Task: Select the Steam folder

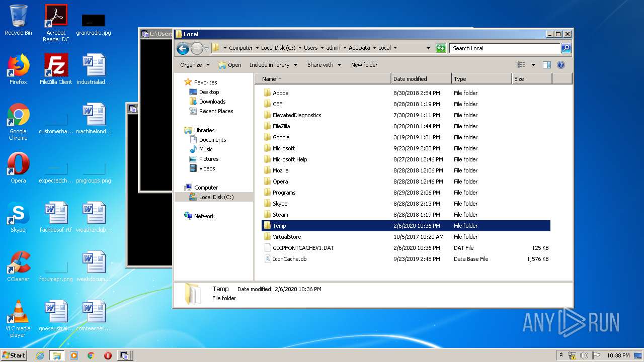Action: tap(280, 215)
